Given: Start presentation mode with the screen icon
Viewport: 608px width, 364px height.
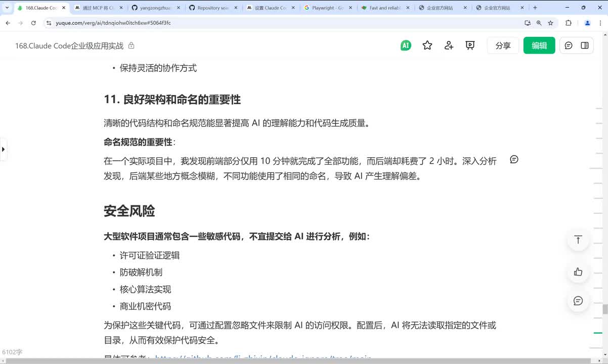Looking at the screenshot, I should [x=470, y=45].
